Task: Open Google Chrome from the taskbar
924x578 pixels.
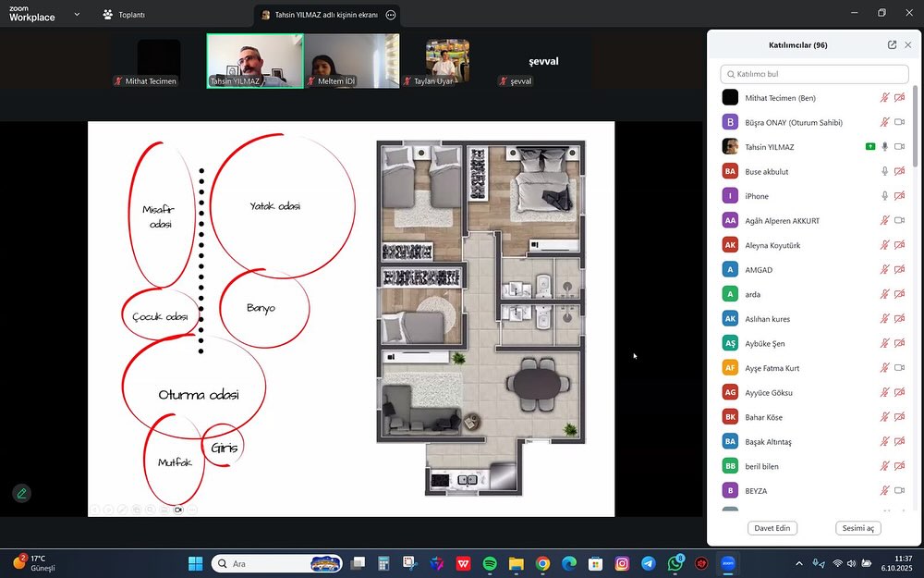Action: click(x=542, y=563)
